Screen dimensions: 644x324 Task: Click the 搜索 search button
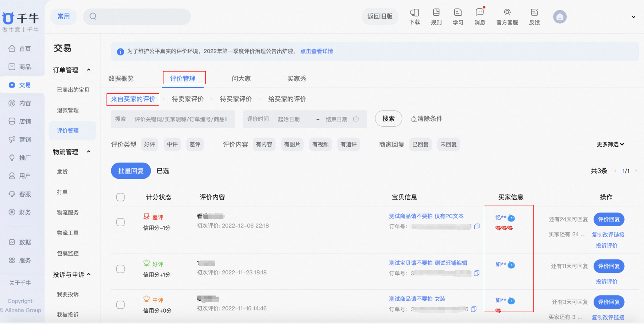coord(389,119)
